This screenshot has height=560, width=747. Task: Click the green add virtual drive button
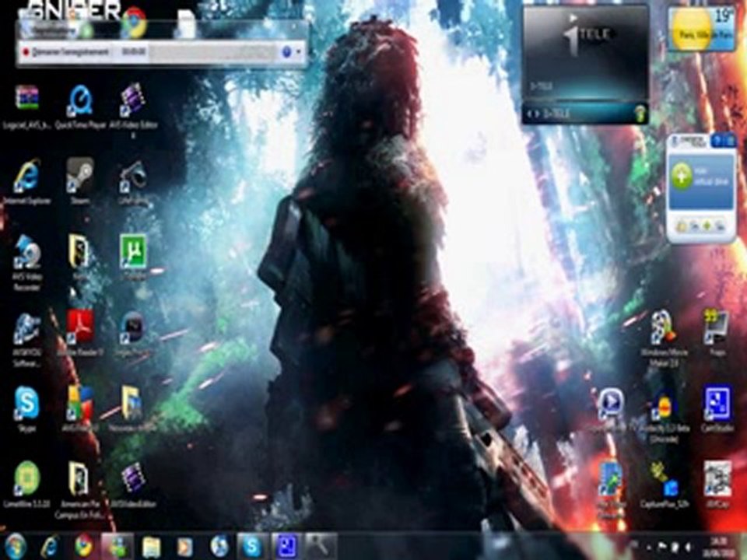(x=682, y=176)
